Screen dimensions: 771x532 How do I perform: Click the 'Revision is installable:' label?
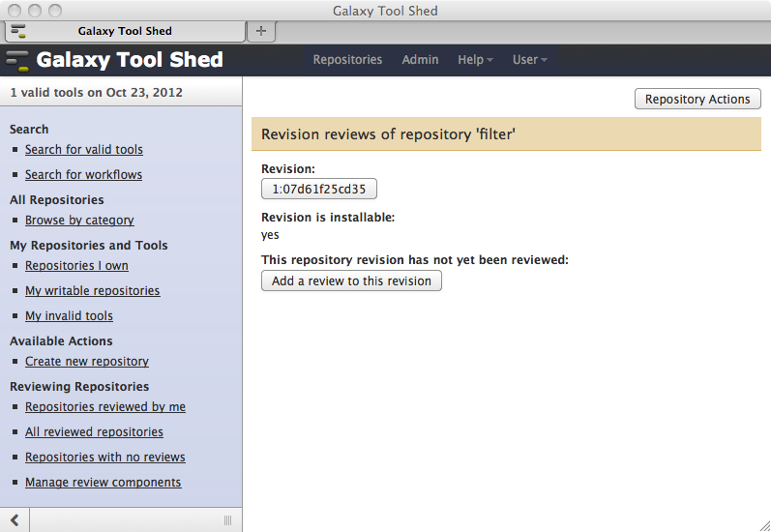pyautogui.click(x=328, y=218)
